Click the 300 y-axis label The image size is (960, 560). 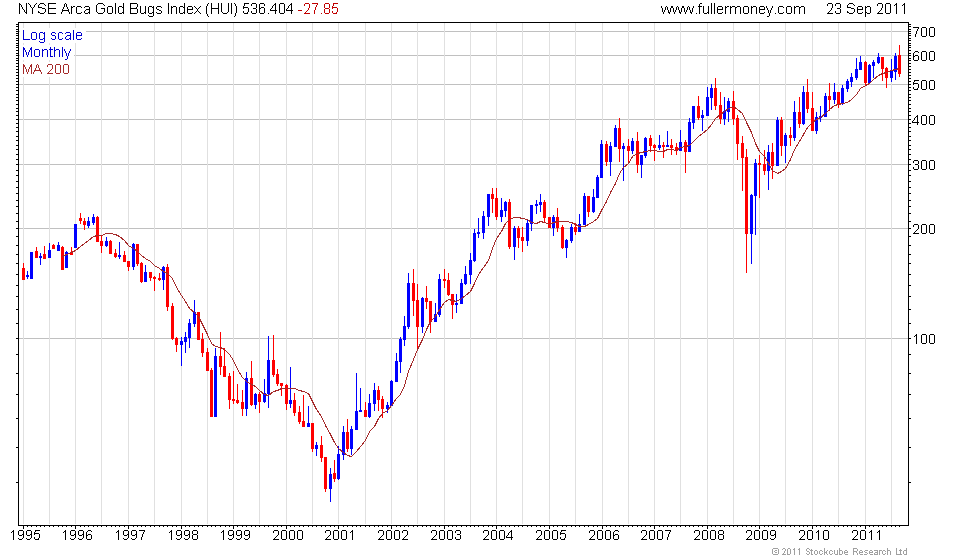tap(923, 165)
